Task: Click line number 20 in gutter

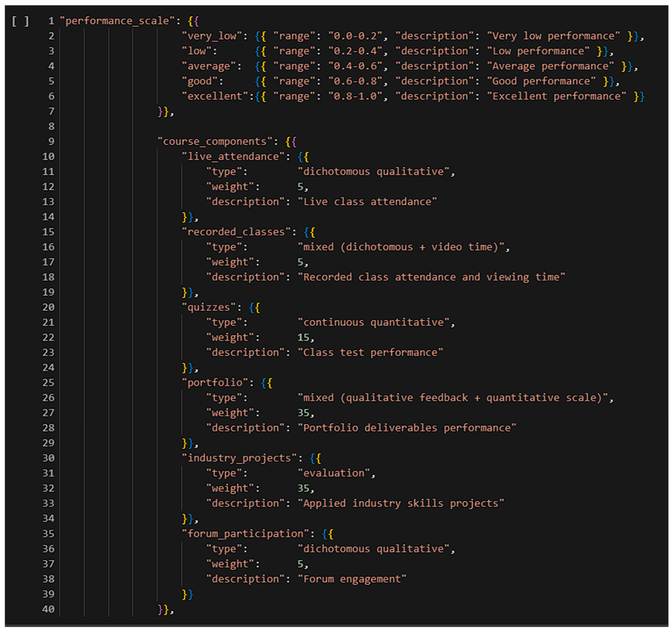Action: [48, 307]
